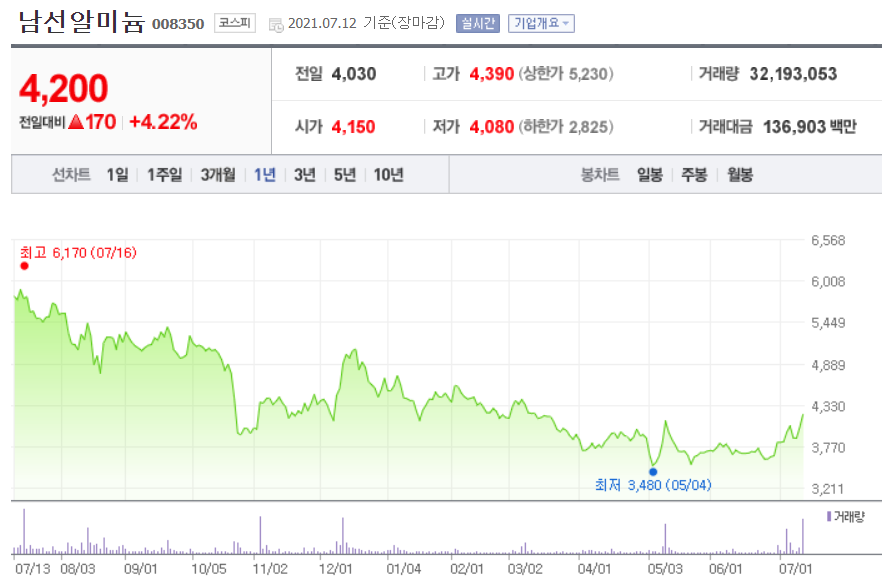
Task: Choose the 1년 chart period
Action: pyautogui.click(x=265, y=175)
